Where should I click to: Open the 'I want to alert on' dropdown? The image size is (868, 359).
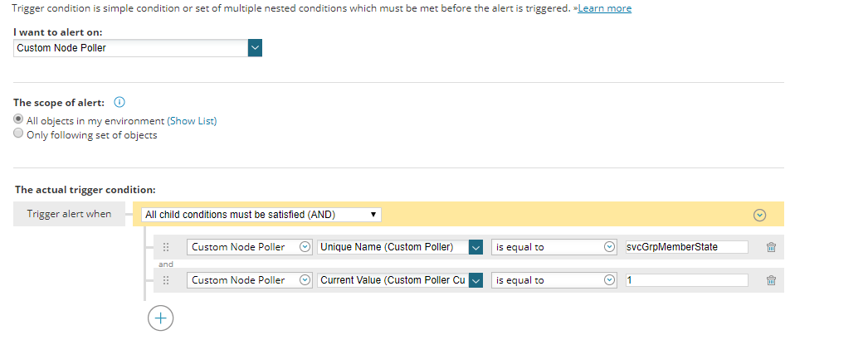pos(137,48)
